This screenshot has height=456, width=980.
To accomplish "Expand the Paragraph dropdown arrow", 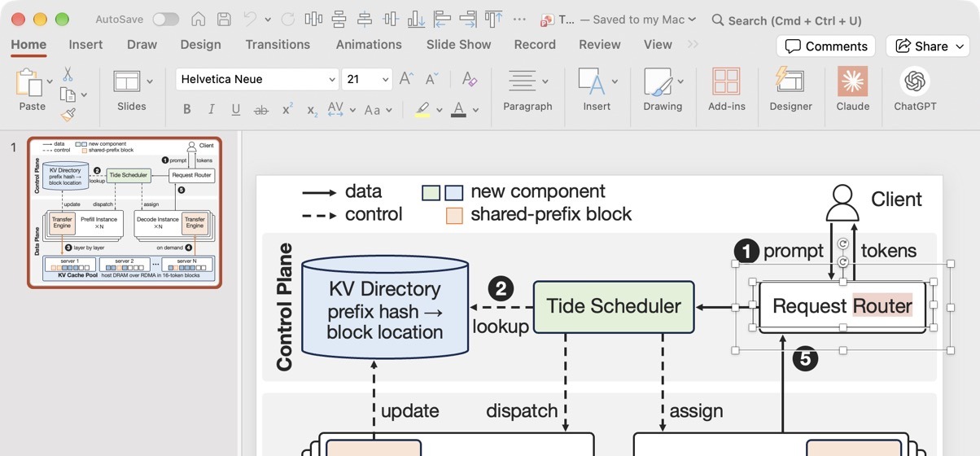I will (545, 81).
